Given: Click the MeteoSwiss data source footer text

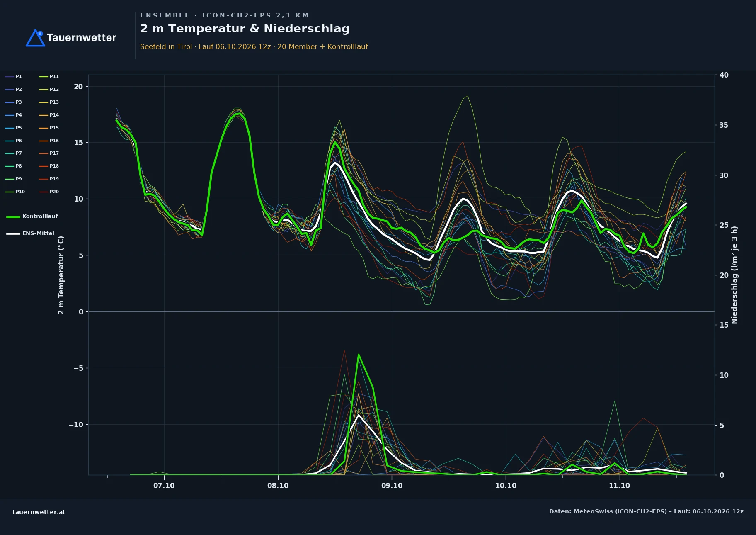Looking at the screenshot, I should point(646,511).
